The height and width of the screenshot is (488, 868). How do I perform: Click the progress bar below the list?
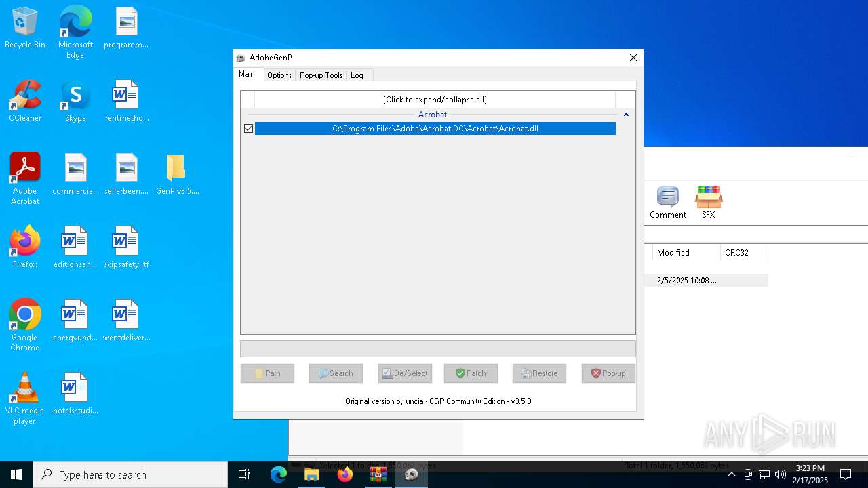point(438,348)
